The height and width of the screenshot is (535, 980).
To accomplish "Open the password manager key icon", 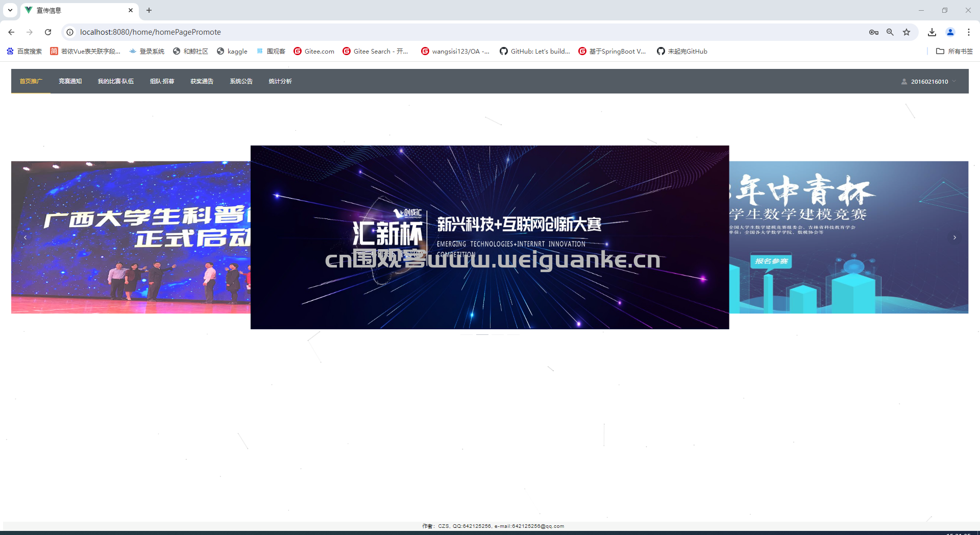I will coord(873,32).
